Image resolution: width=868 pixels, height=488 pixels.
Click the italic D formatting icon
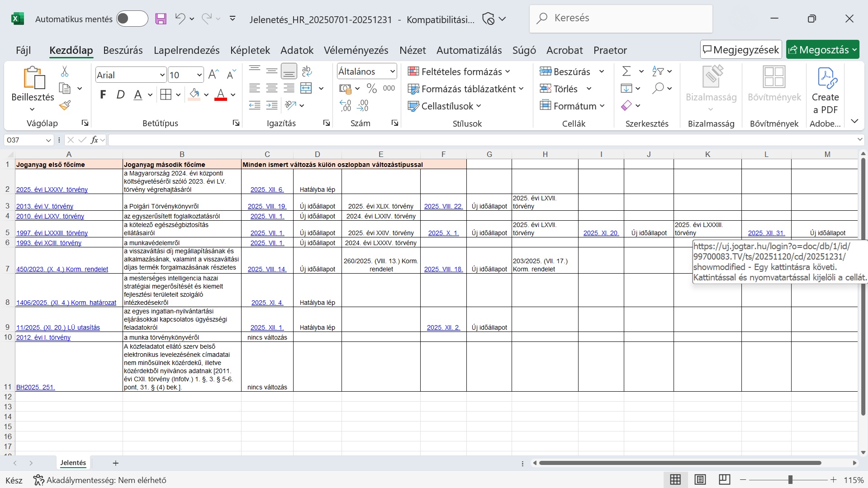(120, 95)
